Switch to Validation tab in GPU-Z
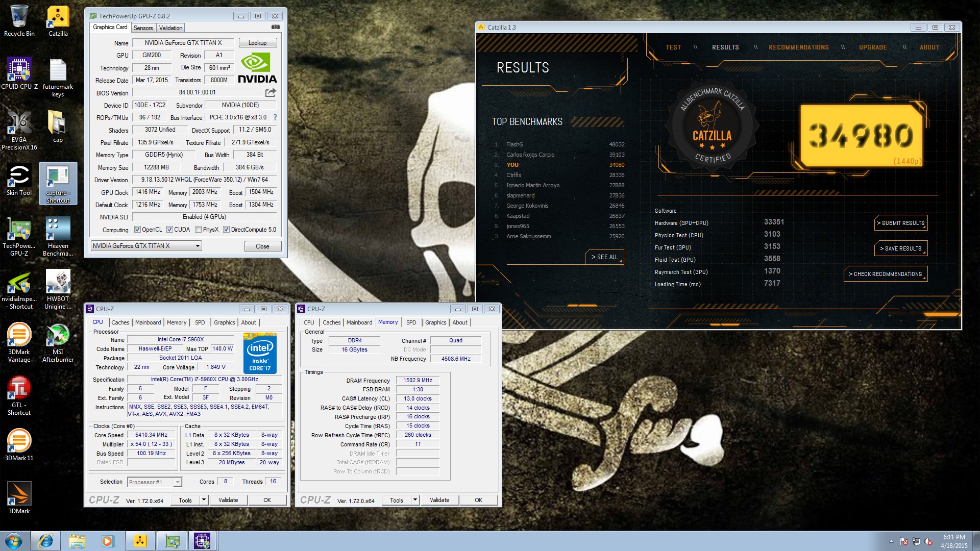Screen dimensions: 980x551 170,28
